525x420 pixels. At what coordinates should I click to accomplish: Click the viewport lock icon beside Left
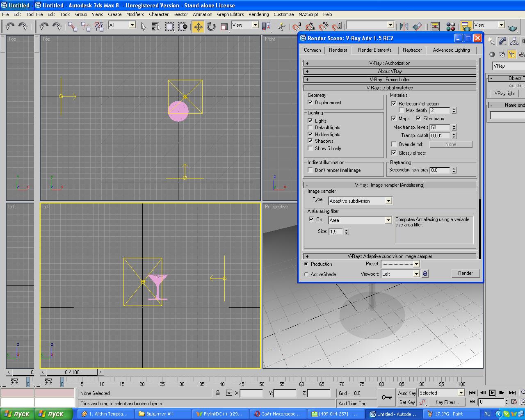tap(425, 274)
